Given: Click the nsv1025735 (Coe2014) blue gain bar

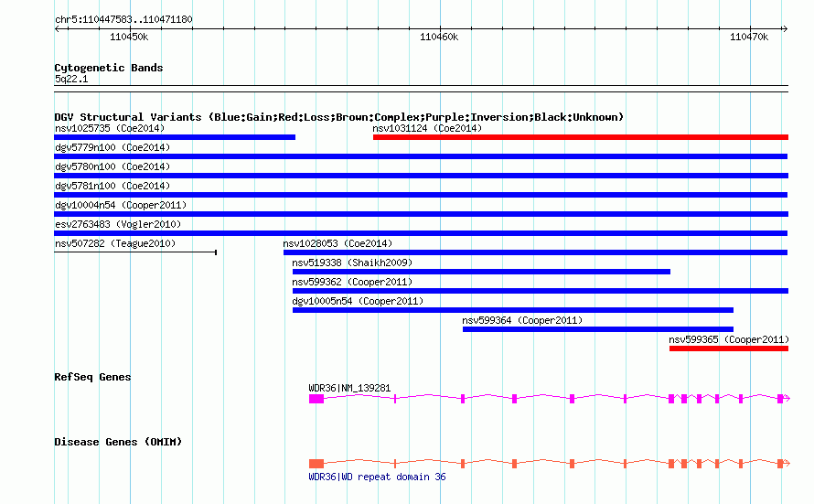Looking at the screenshot, I should 175,137.
